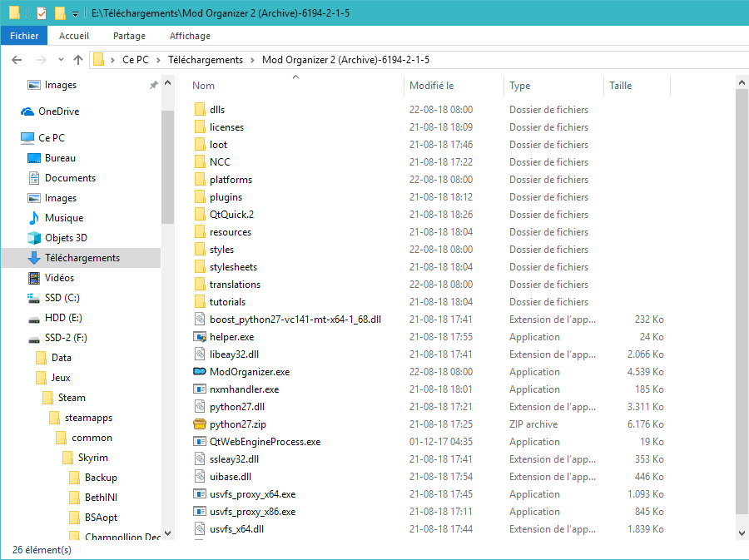Click Ce PC in the address breadcrumb
This screenshot has height=560, width=749.
click(x=135, y=60)
